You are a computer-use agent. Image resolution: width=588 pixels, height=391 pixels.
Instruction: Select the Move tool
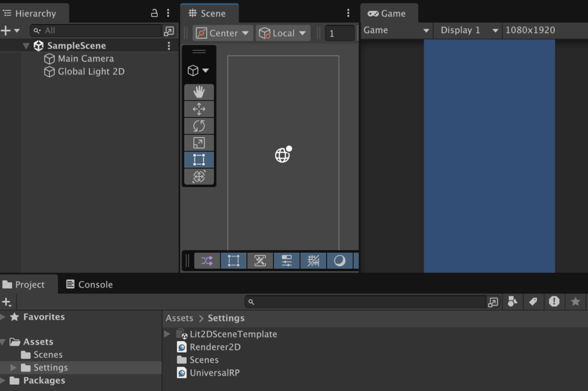point(199,109)
